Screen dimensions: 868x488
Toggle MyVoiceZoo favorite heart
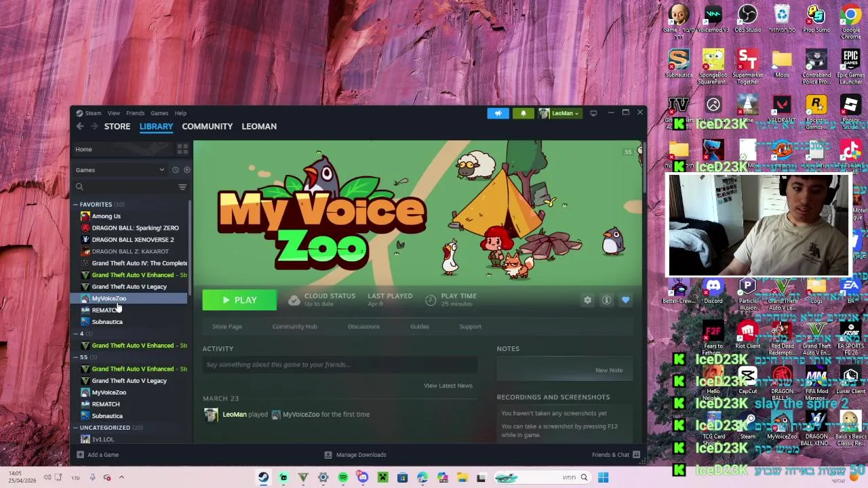tap(625, 300)
